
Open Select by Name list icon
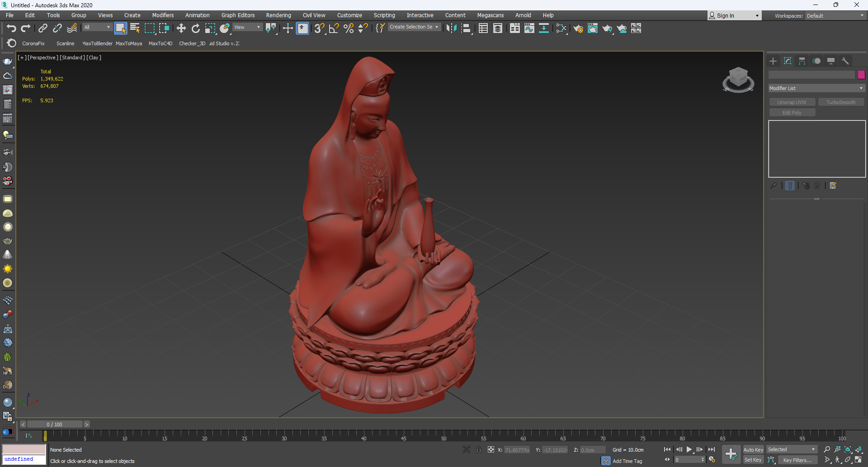pos(135,29)
